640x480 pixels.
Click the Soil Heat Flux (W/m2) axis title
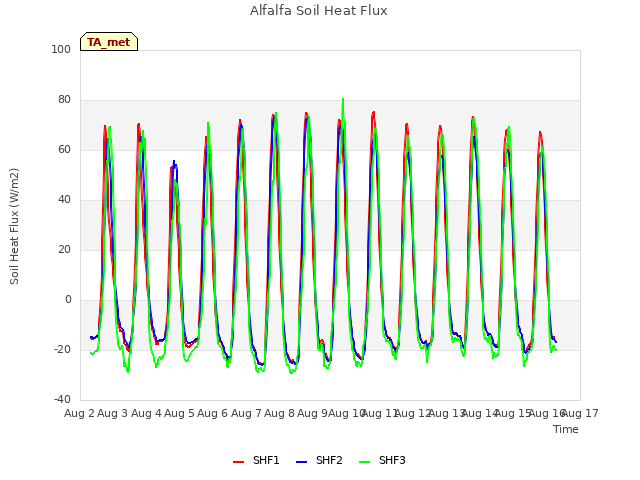(x=14, y=226)
